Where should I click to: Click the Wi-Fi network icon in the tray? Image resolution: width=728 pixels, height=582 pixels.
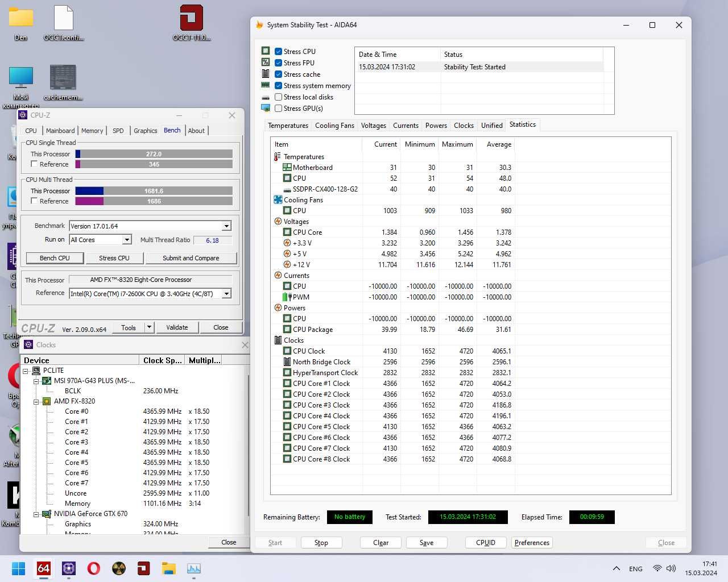[x=657, y=568]
